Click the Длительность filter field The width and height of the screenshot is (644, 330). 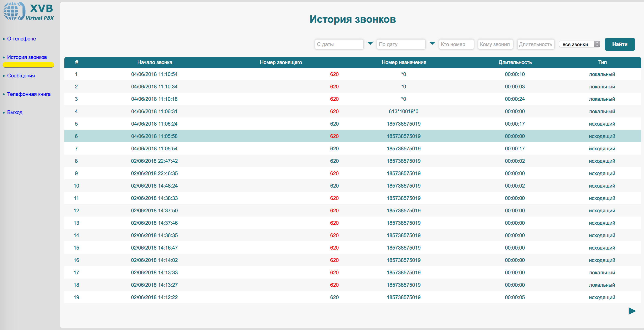536,44
